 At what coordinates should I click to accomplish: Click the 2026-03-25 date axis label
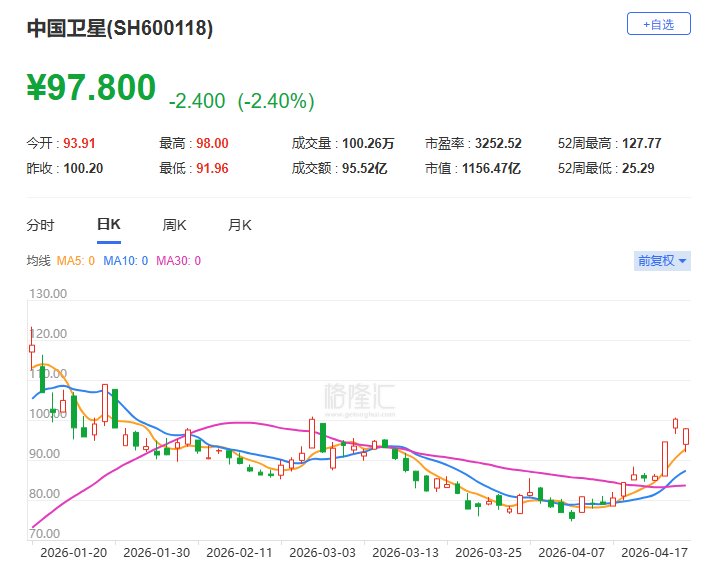coord(488,553)
